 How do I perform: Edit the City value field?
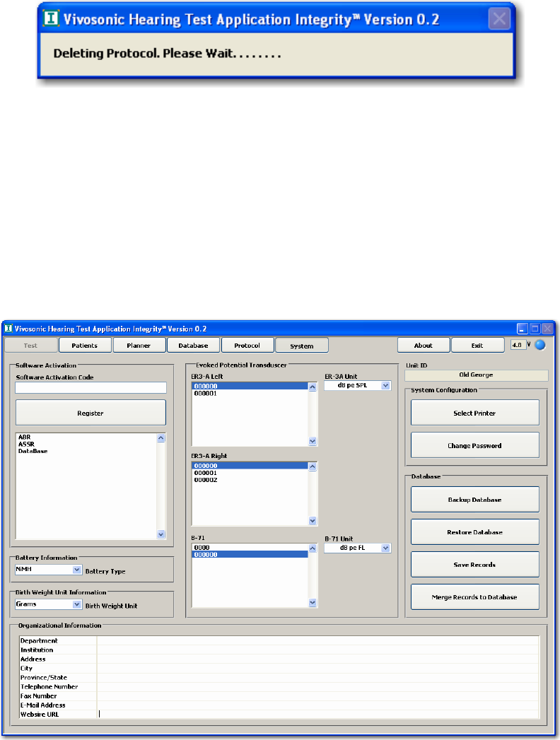317,669
